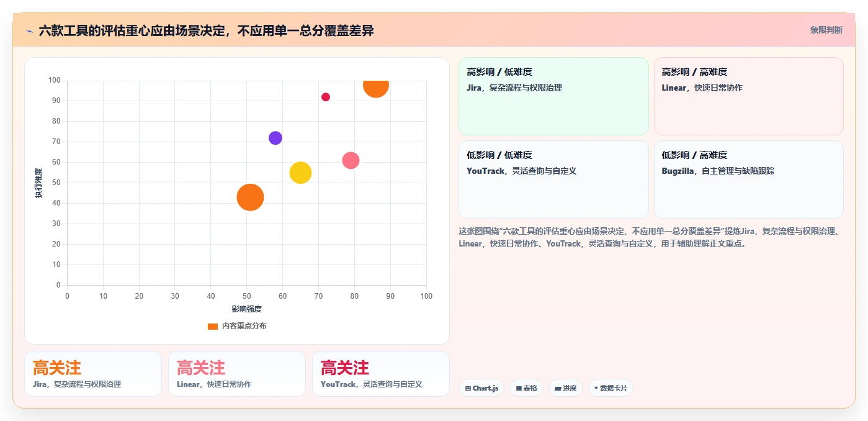Image resolution: width=868 pixels, height=421 pixels.
Task: Click the slide title 六款工具的评估重心
Action: 206,30
